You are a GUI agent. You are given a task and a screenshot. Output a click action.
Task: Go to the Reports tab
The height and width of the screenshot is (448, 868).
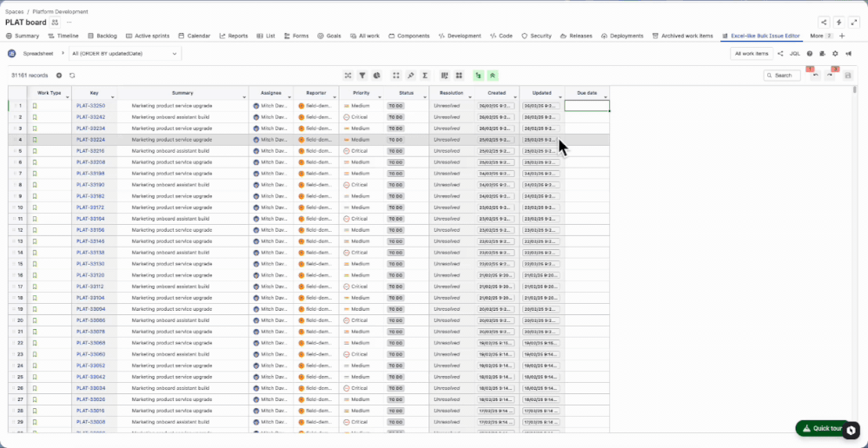pyautogui.click(x=234, y=36)
